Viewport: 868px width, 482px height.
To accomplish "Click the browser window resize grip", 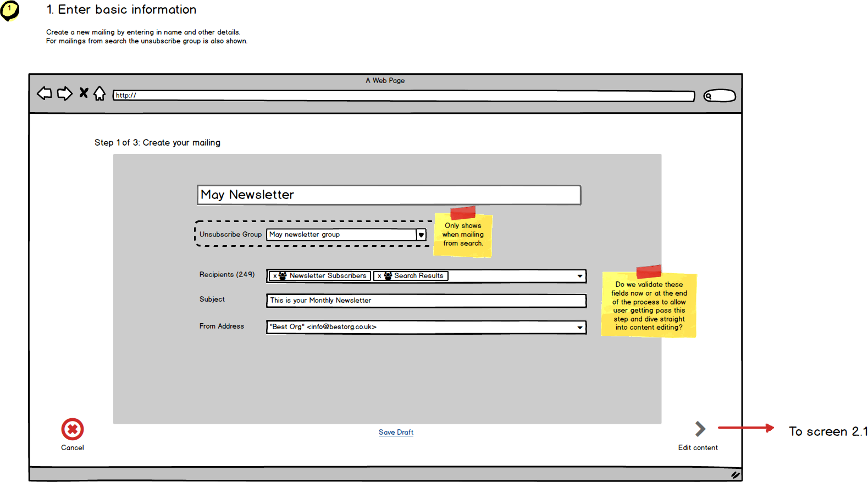I will (736, 475).
